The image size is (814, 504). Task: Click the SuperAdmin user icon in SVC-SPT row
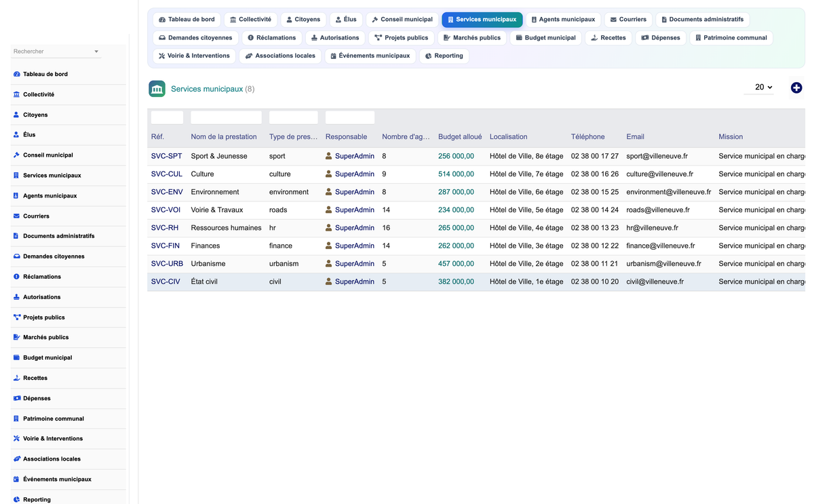(x=329, y=156)
